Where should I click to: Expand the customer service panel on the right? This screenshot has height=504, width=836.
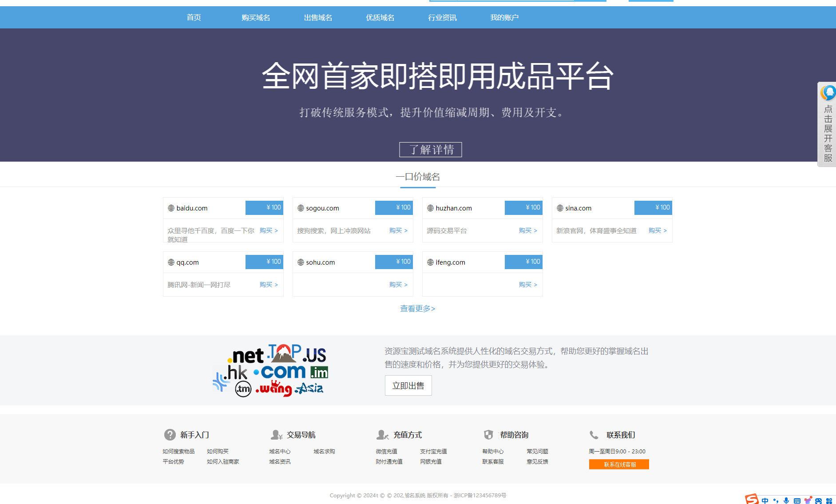[827, 124]
